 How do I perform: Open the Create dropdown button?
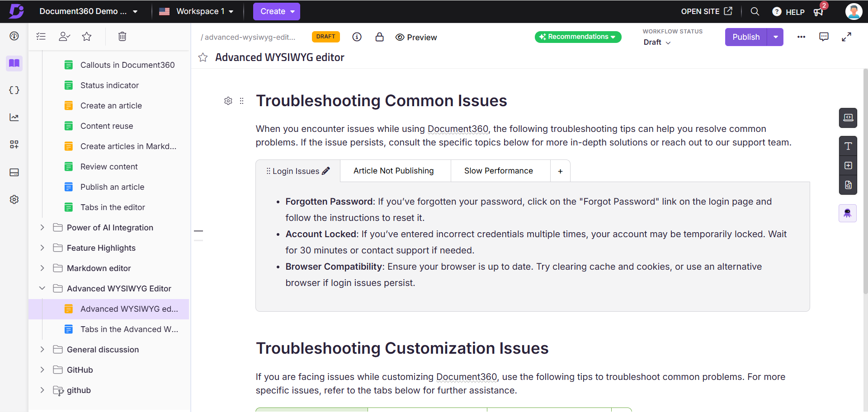[x=277, y=11]
